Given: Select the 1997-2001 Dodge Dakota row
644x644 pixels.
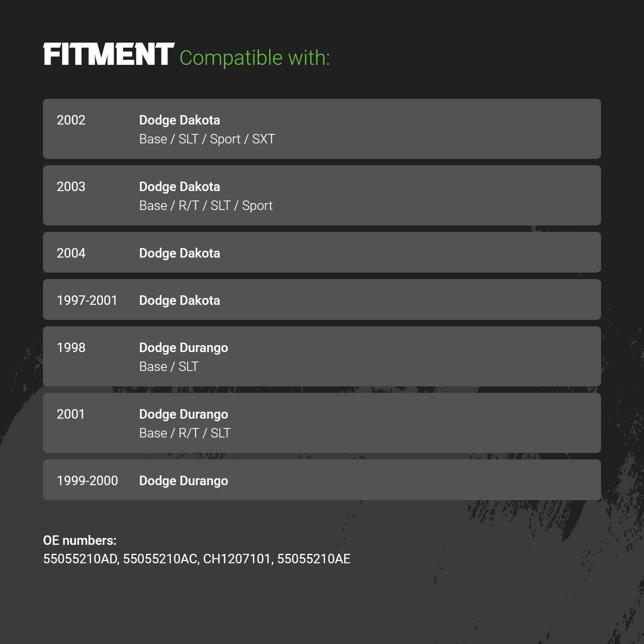Looking at the screenshot, I should point(322,300).
